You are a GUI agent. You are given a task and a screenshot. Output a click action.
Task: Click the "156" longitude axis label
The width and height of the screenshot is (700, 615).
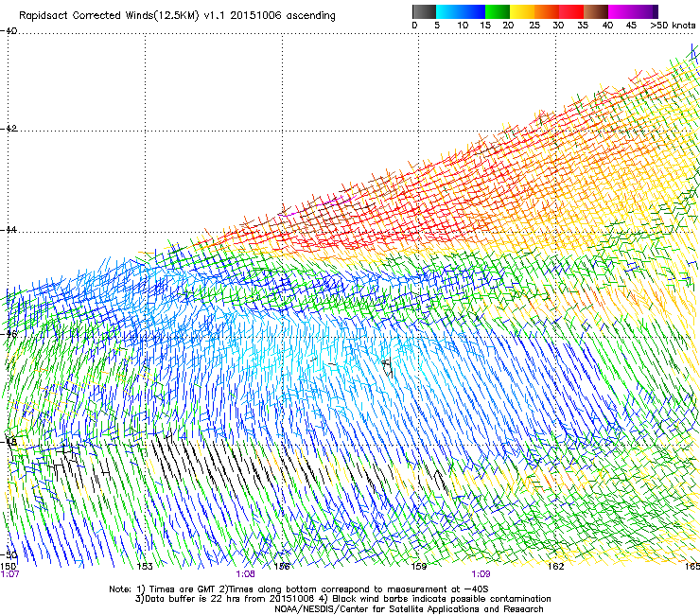(x=282, y=567)
